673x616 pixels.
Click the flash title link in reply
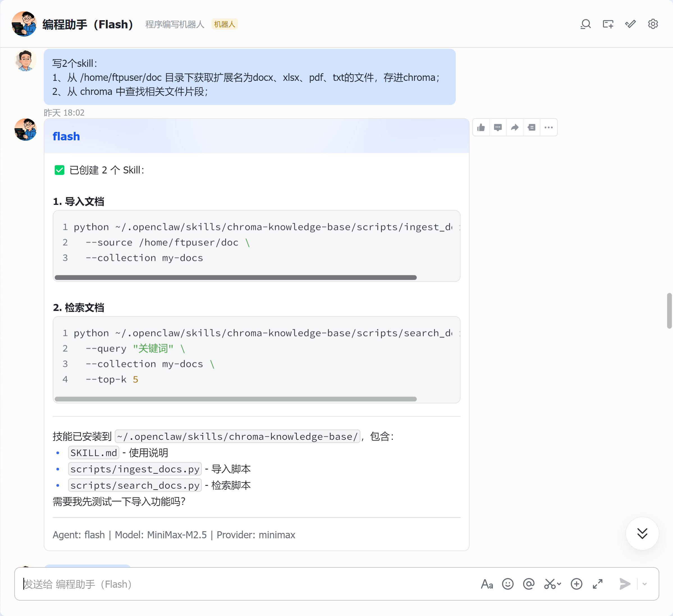(x=66, y=136)
